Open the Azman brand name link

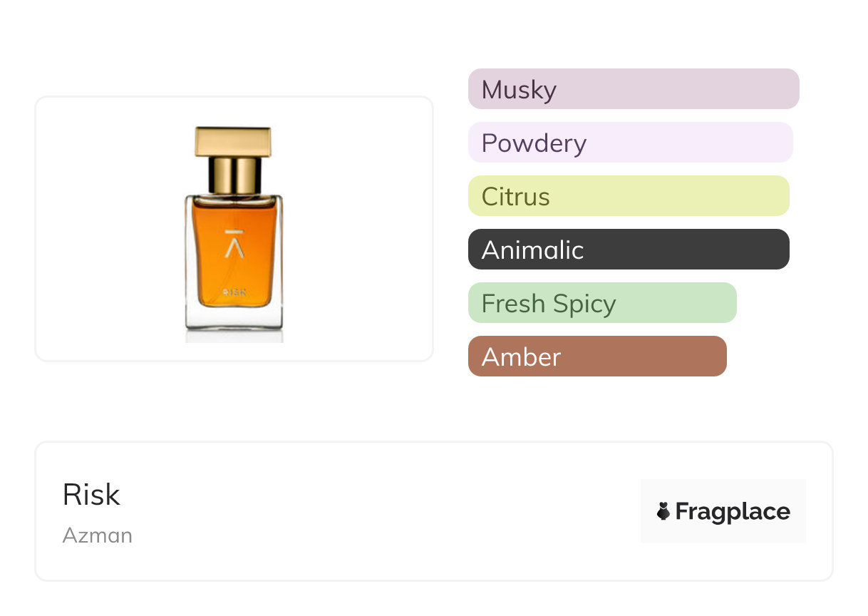[97, 535]
